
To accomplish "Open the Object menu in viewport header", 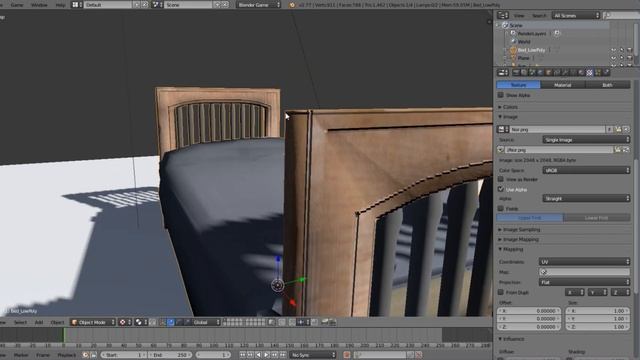I will [58, 322].
